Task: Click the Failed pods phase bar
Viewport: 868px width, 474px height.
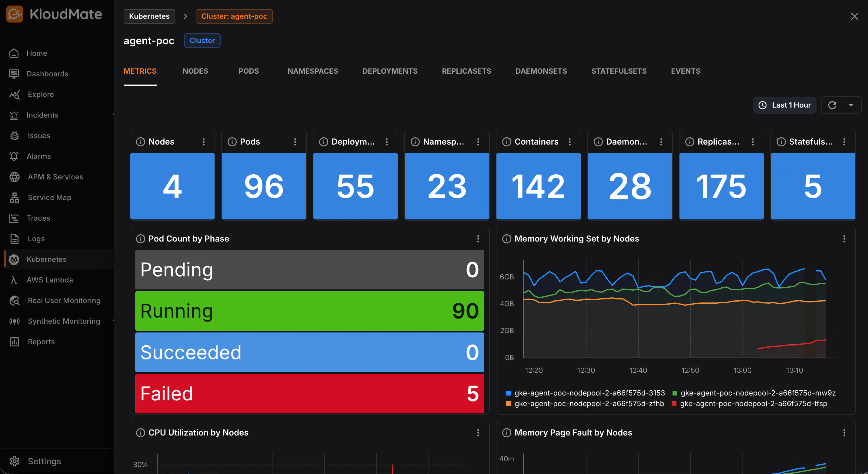Action: 310,393
